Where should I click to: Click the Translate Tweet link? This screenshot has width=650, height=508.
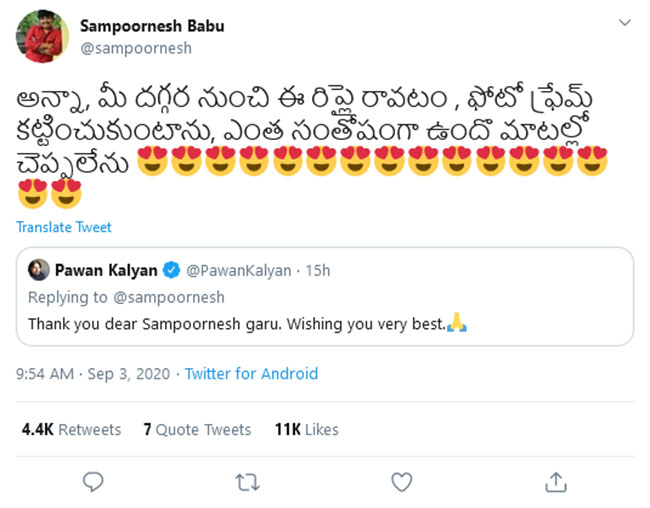[x=63, y=227]
